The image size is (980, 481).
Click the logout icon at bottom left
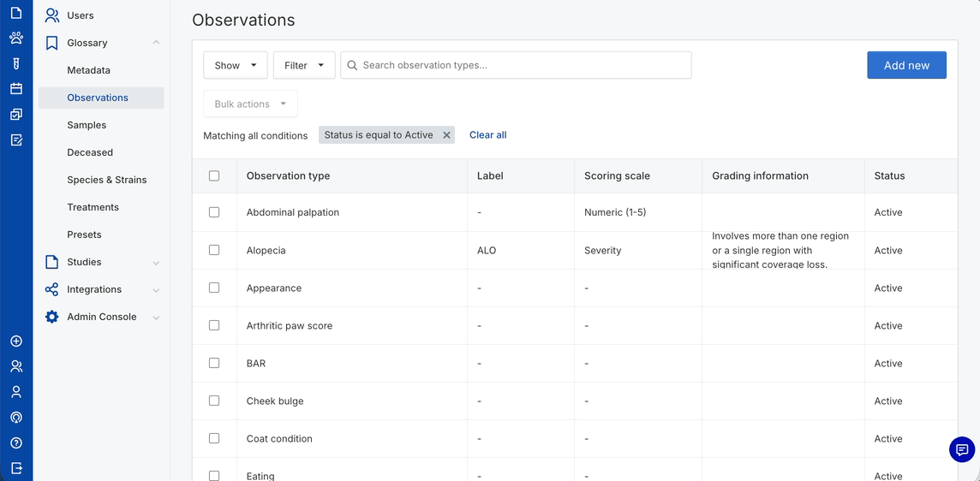click(16, 468)
